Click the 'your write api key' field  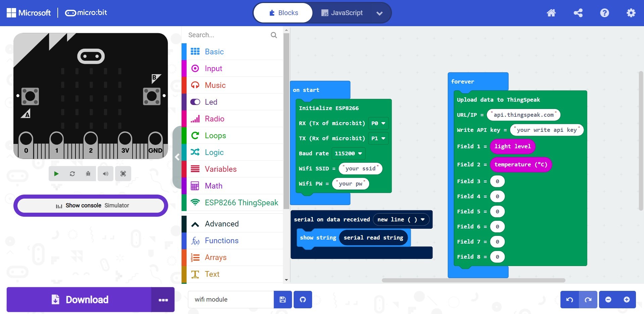point(547,130)
